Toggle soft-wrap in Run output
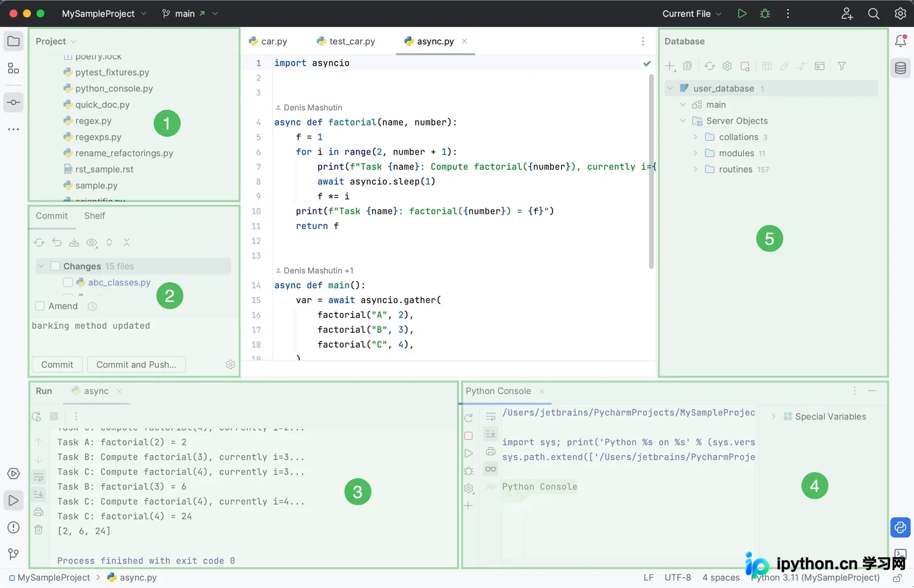914x588 pixels. (38, 477)
